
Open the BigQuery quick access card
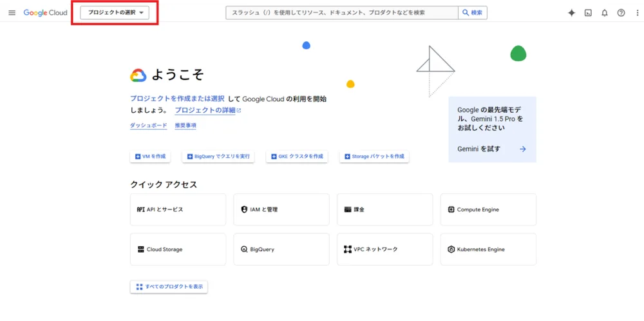(281, 249)
